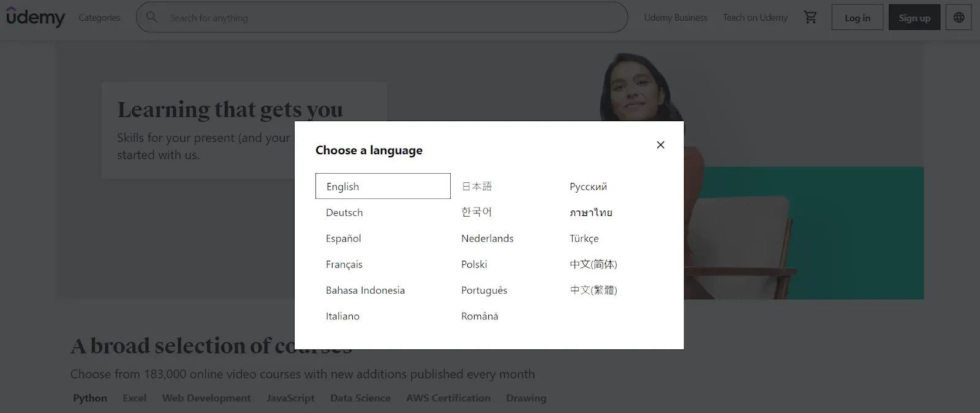
Task: Switch to the JavaScript tab
Action: [x=290, y=398]
